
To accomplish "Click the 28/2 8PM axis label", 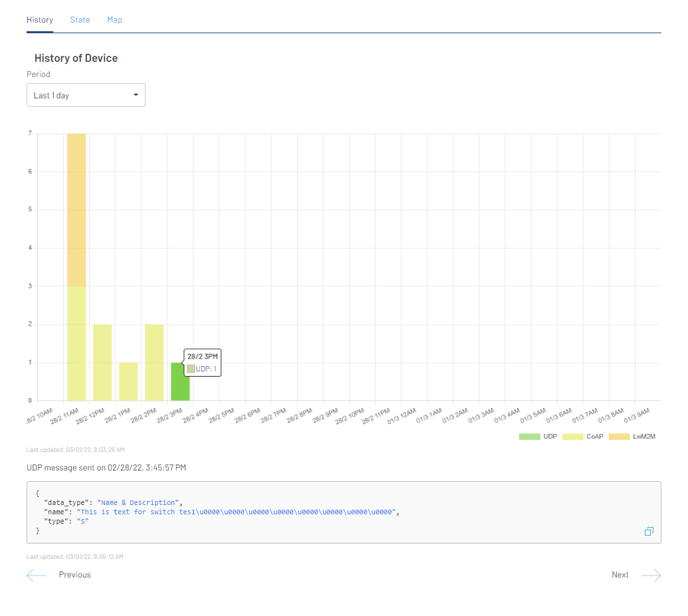I will point(299,415).
